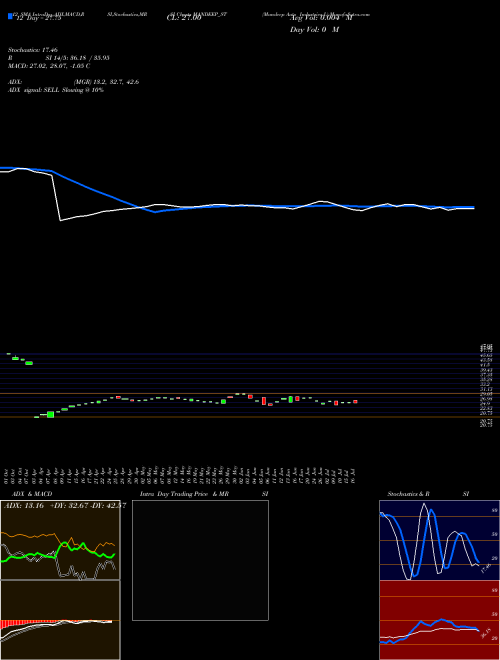Click 'ADX: 13.16 +DY: 32.67 -DY: 42.57' header

point(65,506)
